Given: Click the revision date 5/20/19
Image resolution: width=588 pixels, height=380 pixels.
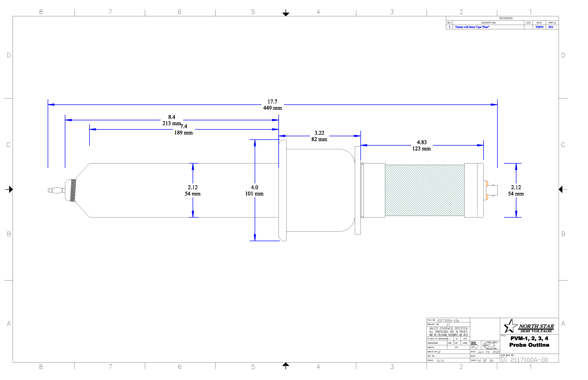Looking at the screenshot, I should click(539, 27).
